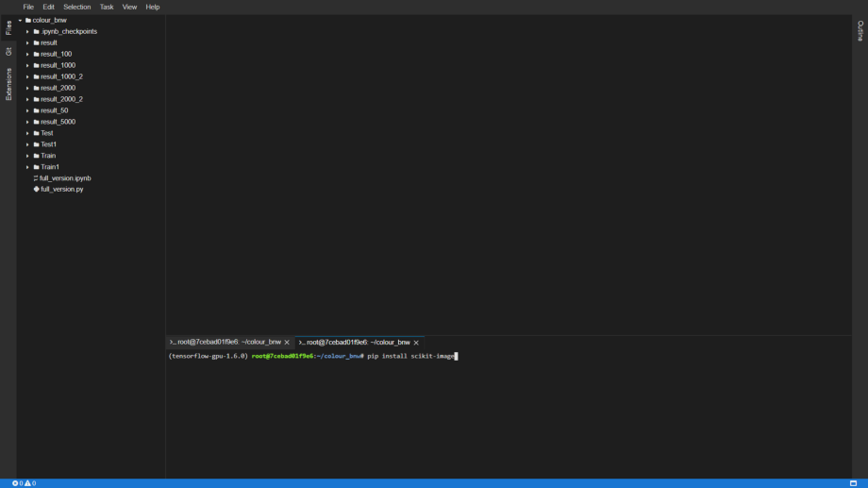The width and height of the screenshot is (868, 488).
Task: Expand the result_1000_2 folder arrow
Action: (27, 77)
